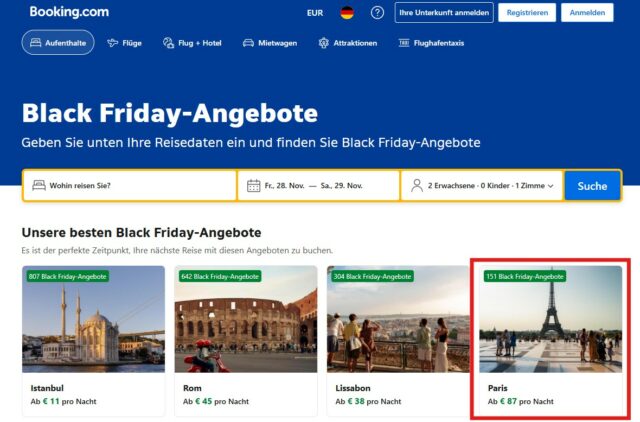This screenshot has width=640, height=422.
Task: Switch to the Flug + Hotel tab
Action: point(188,43)
